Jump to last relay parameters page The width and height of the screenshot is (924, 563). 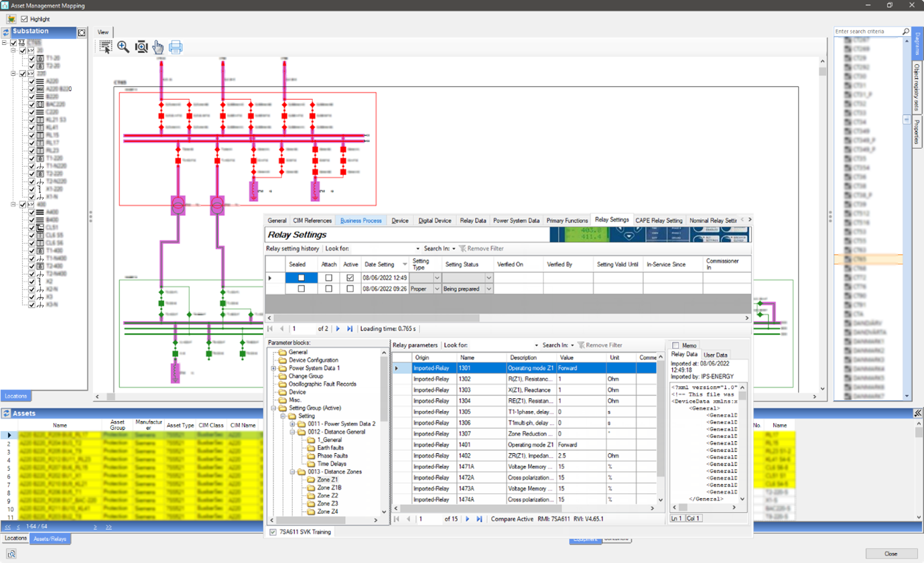point(479,519)
